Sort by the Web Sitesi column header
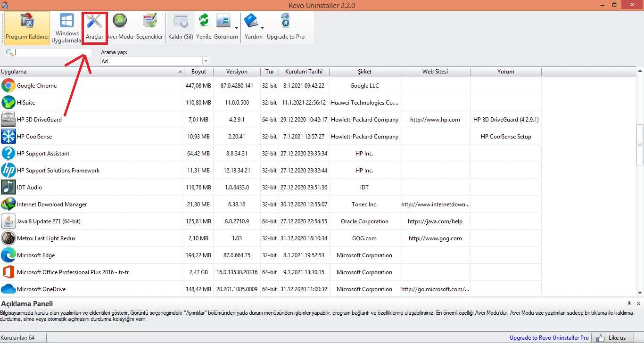Screen dimensions: 644x343 435,72
